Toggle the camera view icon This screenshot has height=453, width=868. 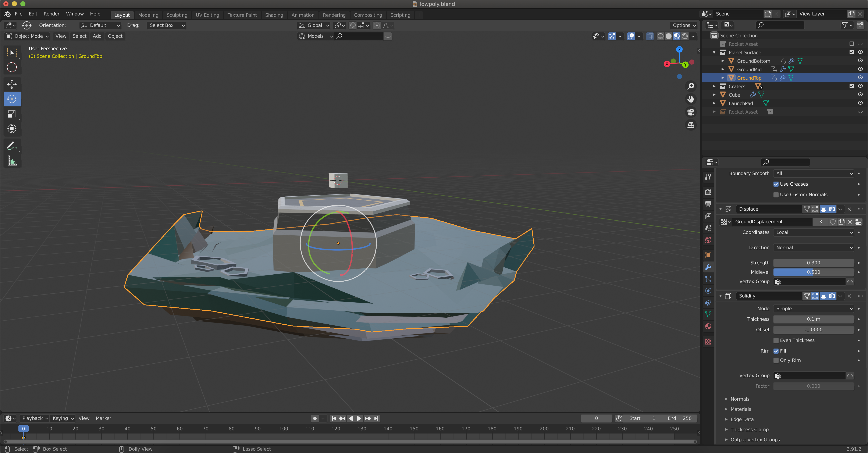coord(691,112)
